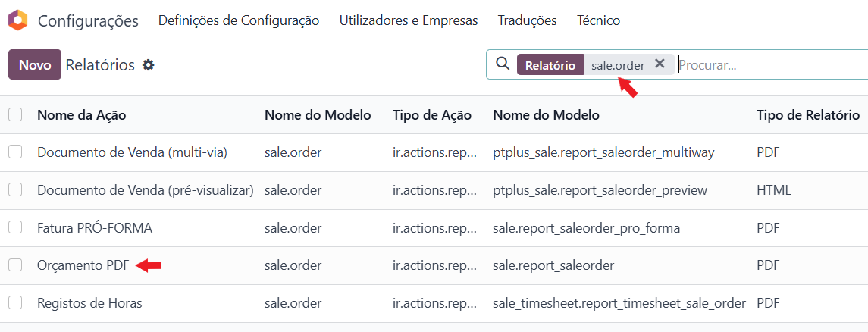Tick the Registos de Horas checkbox

click(x=15, y=303)
